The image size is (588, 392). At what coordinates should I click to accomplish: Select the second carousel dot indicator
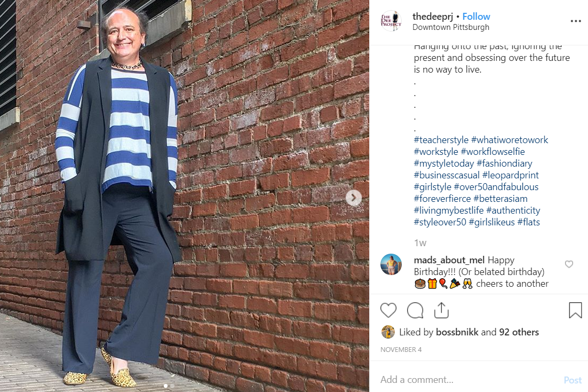(172, 386)
